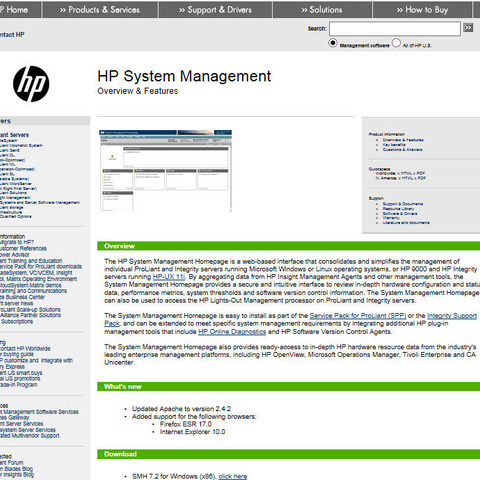Open the ProLiant Forum link
Image resolution: width=480 pixels, height=480 pixels.
pos(11,463)
